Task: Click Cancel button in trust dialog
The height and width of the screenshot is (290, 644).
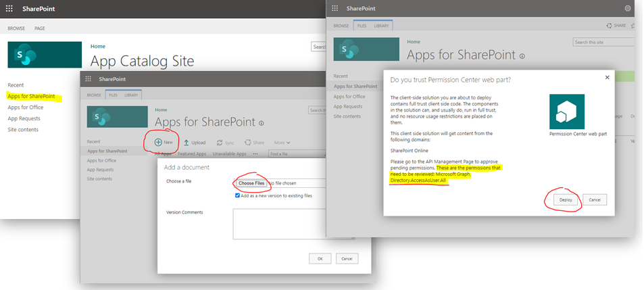Action: (595, 200)
